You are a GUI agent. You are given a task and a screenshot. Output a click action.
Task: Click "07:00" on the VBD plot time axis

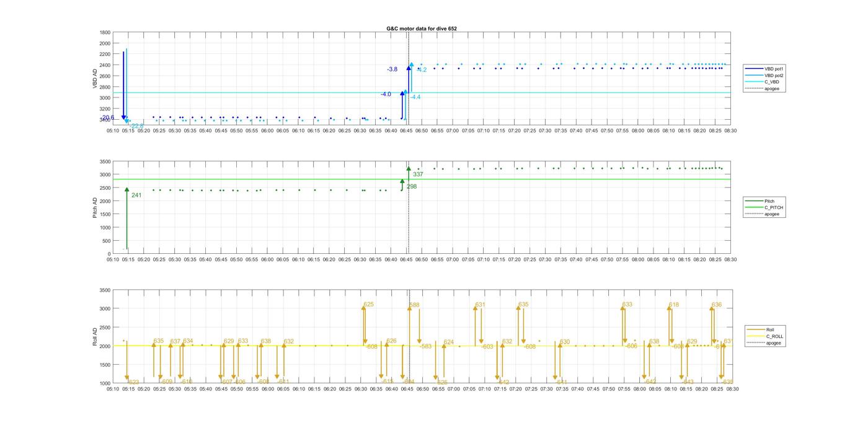point(453,131)
